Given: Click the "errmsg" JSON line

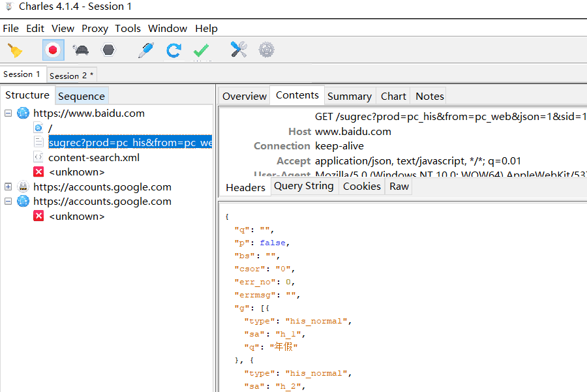Looking at the screenshot, I should [x=267, y=295].
